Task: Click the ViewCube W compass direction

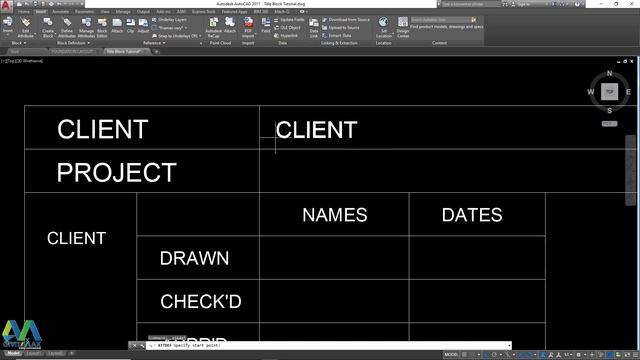Action: tap(591, 92)
